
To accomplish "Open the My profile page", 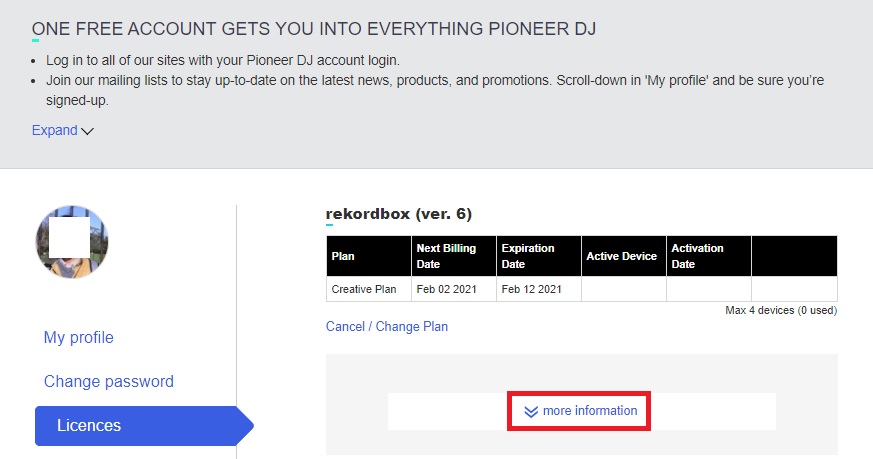I will coord(79,338).
